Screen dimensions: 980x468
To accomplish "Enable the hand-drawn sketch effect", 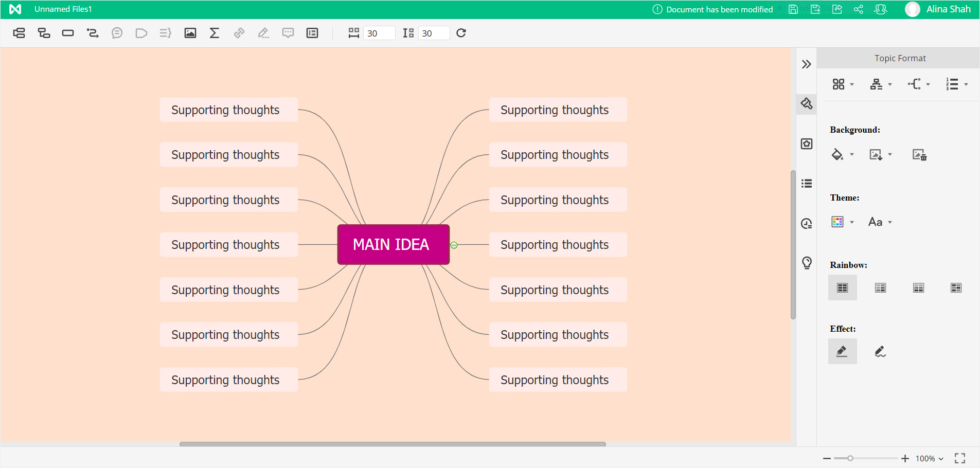I will click(880, 352).
